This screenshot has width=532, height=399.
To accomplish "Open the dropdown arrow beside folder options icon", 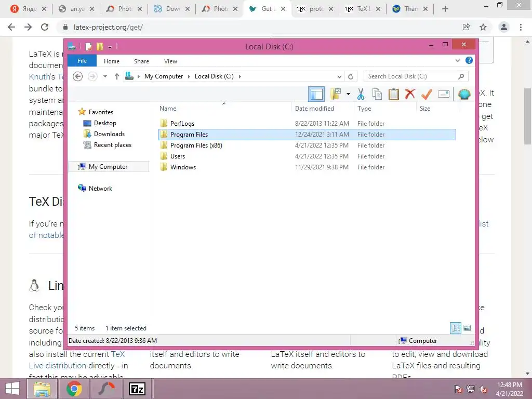I will [348, 94].
